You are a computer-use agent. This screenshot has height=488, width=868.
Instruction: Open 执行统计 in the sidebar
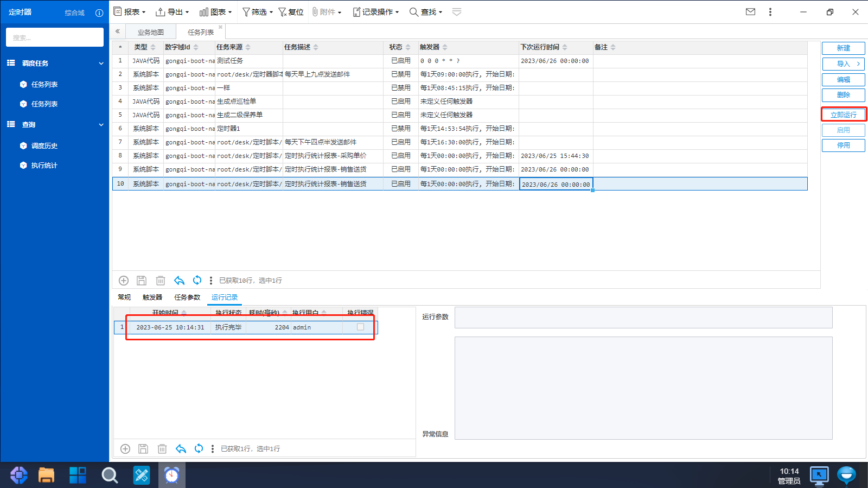point(44,166)
